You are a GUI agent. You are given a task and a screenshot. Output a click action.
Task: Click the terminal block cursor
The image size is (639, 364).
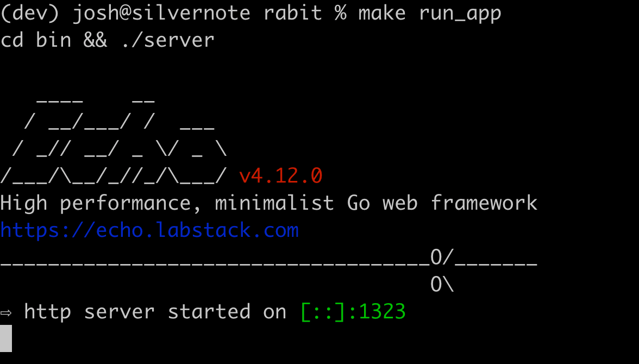pyautogui.click(x=6, y=338)
